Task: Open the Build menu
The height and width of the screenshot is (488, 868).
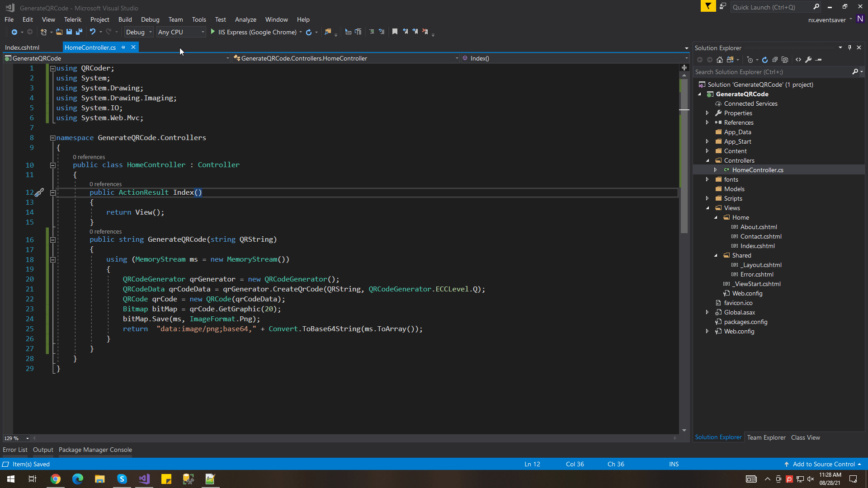Action: pos(125,19)
